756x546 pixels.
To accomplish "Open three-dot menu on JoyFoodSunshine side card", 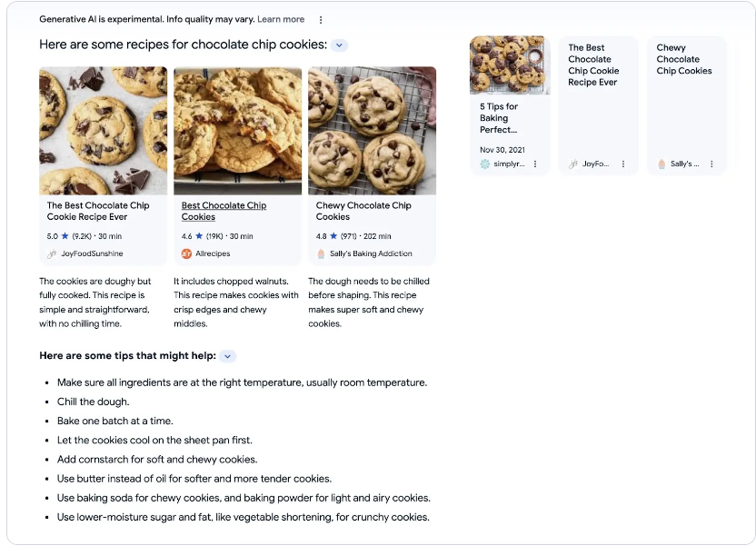I will [x=623, y=164].
